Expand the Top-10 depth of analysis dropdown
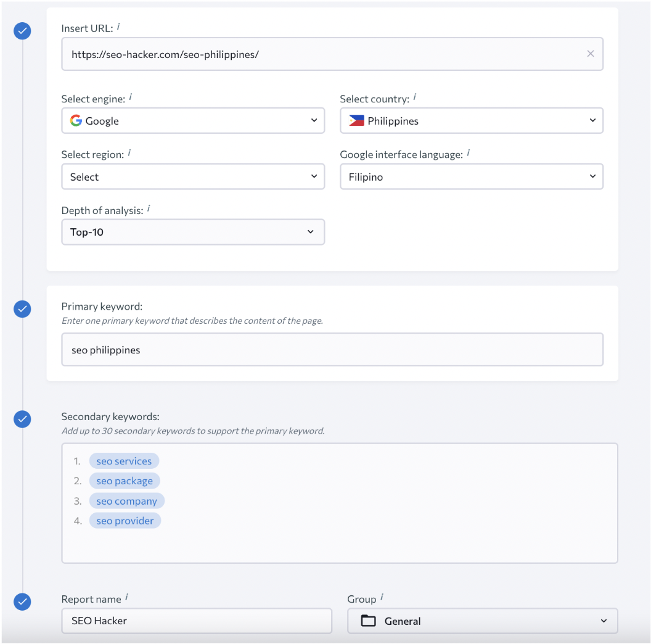Viewport: 651px width, 644px height. click(193, 233)
